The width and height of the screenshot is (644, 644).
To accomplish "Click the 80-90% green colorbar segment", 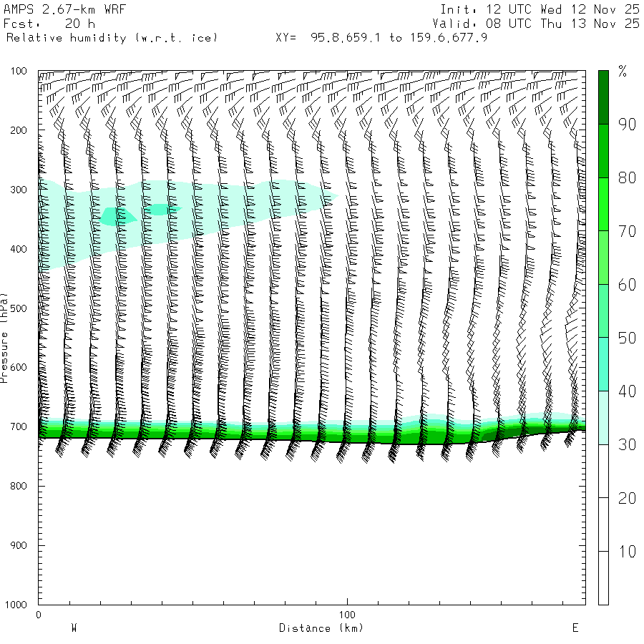I will coord(603,151).
